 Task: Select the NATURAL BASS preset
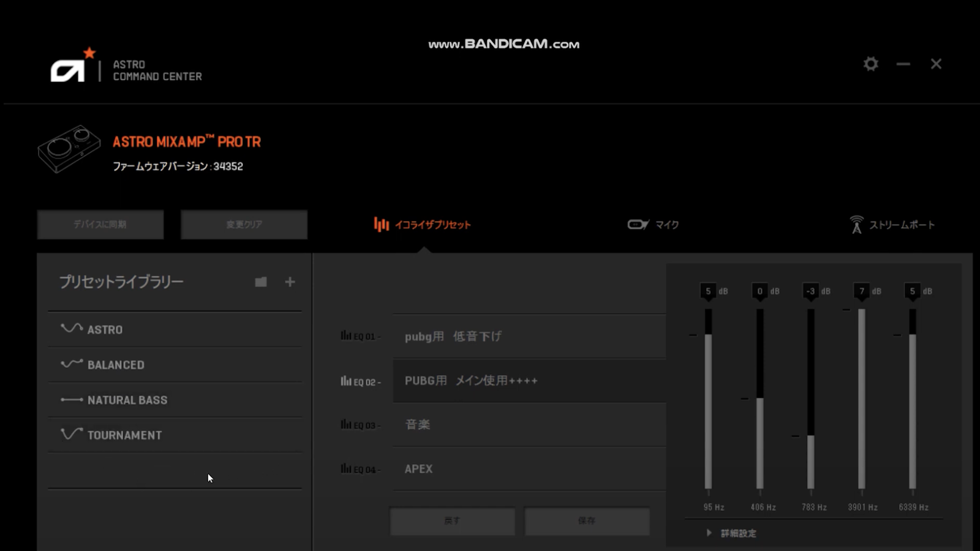(x=175, y=400)
